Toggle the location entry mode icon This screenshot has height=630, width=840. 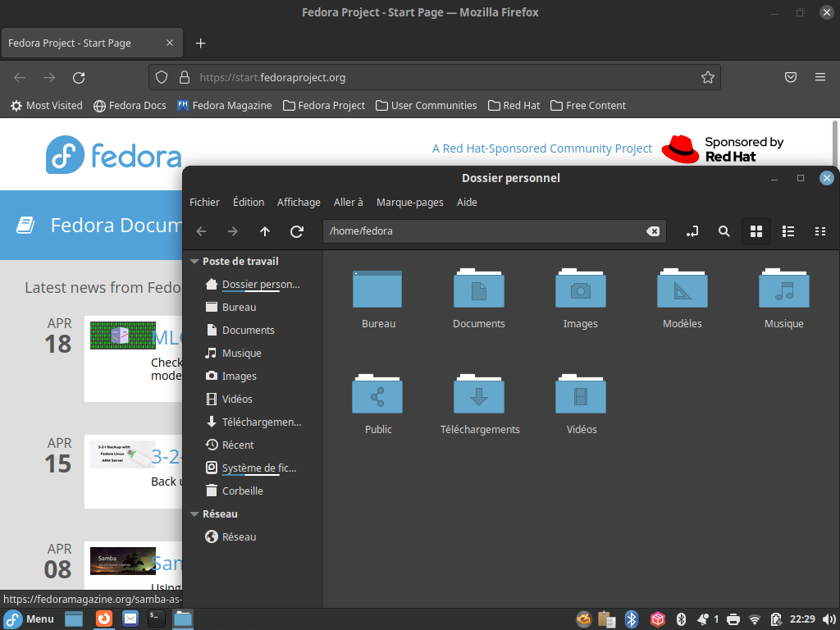692,231
